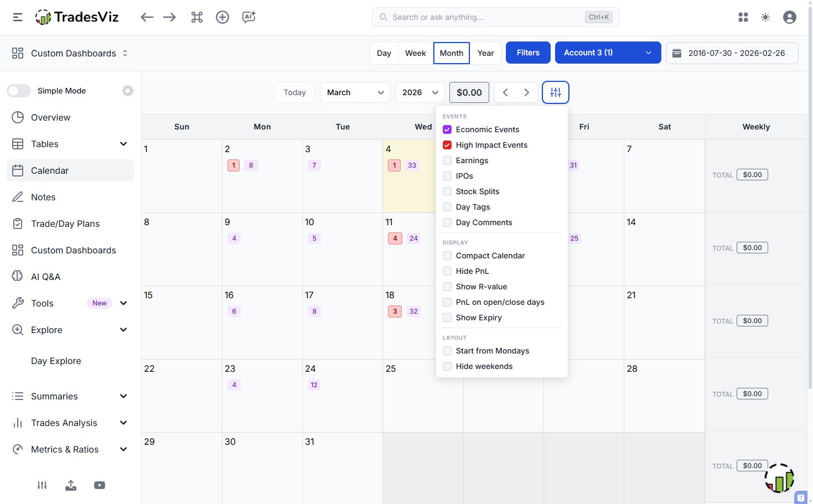Open the user profile avatar
This screenshot has height=504, width=813.
[x=790, y=17]
